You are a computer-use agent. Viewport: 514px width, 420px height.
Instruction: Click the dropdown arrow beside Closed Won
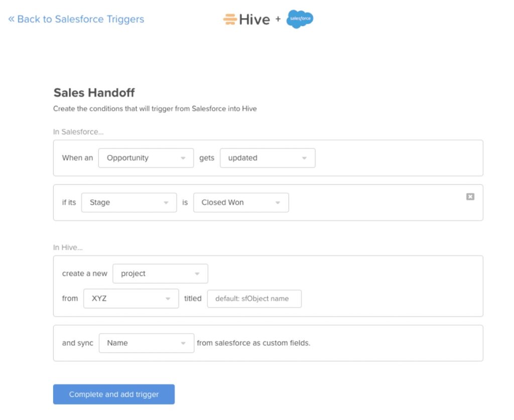pos(278,202)
